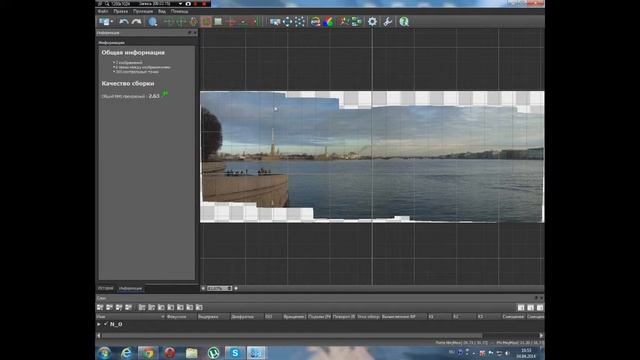The width and height of the screenshot is (640, 360).
Task: Open the Файл menu
Action: [x=103, y=11]
